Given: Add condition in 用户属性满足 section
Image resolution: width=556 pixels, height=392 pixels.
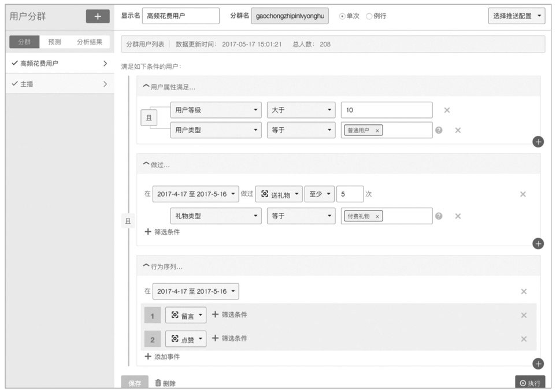Looking at the screenshot, I should (x=538, y=142).
